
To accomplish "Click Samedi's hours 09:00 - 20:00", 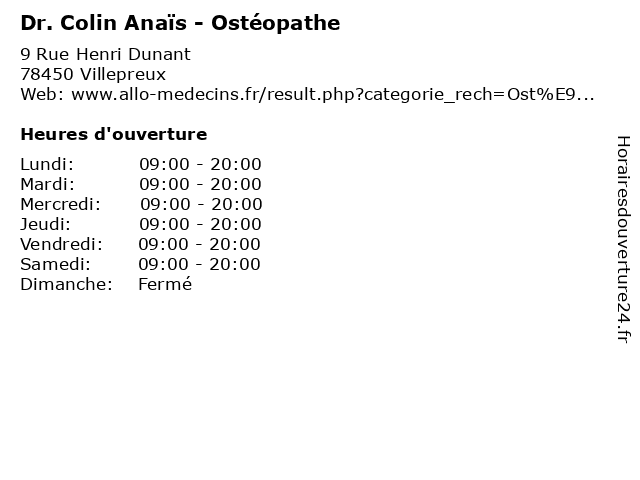I will click(199, 264).
